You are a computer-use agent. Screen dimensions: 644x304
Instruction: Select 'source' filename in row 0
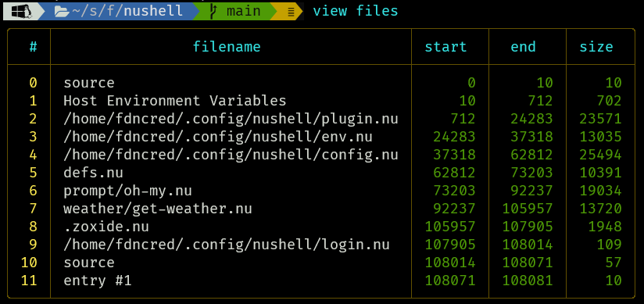pyautogui.click(x=89, y=83)
